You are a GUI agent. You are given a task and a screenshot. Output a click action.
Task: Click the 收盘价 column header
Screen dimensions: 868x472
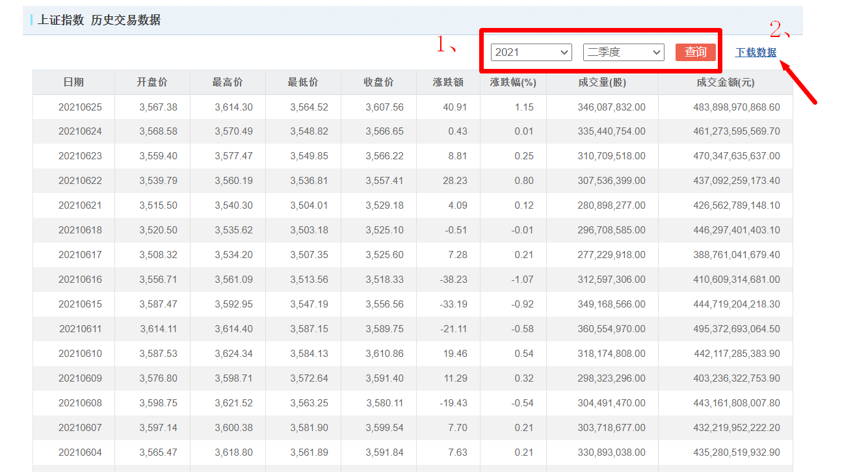(x=378, y=83)
